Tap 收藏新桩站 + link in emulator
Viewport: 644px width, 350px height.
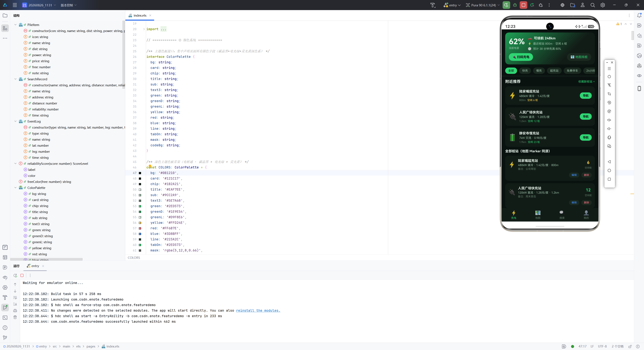coord(586,81)
